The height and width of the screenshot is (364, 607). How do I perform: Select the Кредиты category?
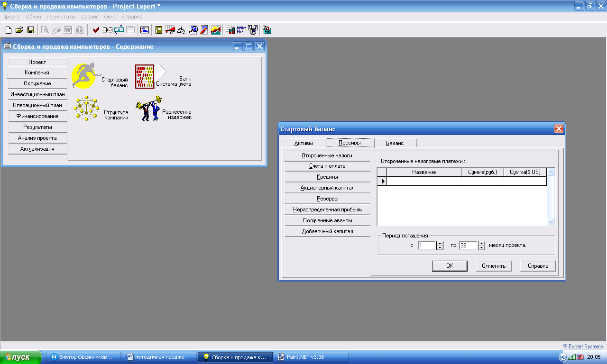click(327, 177)
